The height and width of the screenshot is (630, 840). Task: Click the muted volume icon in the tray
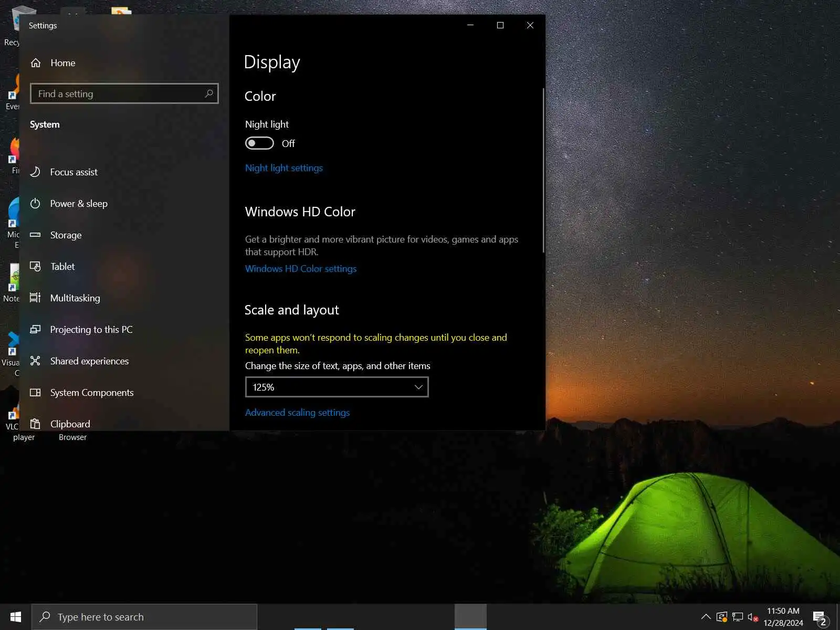coord(753,617)
